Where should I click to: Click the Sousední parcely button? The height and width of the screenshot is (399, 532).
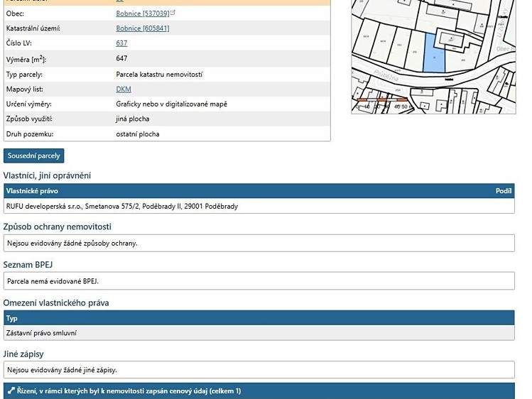click(x=33, y=156)
